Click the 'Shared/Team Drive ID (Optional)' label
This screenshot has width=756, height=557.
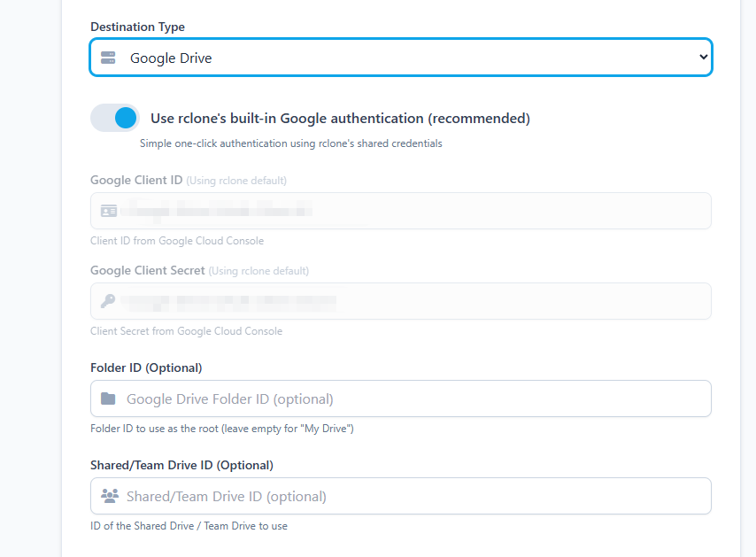pos(181,465)
